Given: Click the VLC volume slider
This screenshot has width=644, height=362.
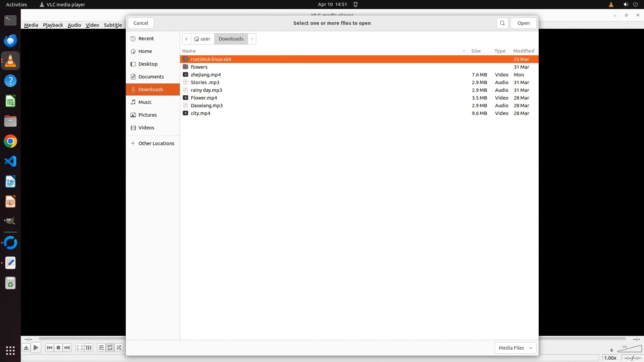Looking at the screenshot, I should [630, 349].
